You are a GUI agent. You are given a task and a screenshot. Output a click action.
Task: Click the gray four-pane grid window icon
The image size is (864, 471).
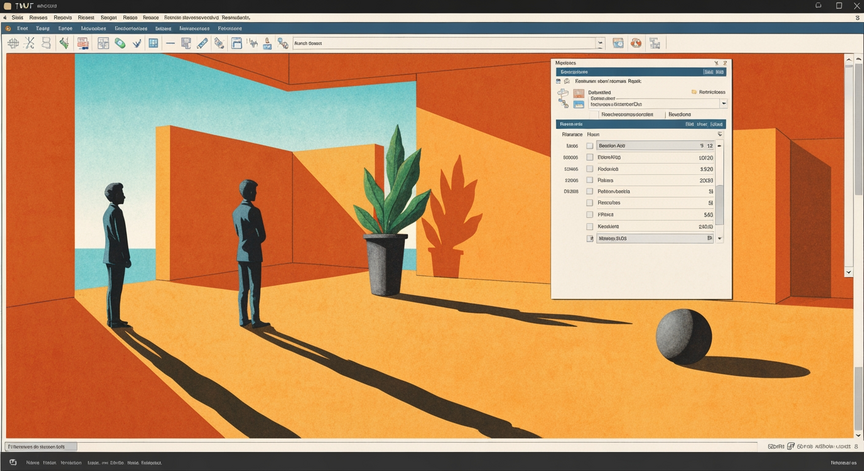click(103, 43)
